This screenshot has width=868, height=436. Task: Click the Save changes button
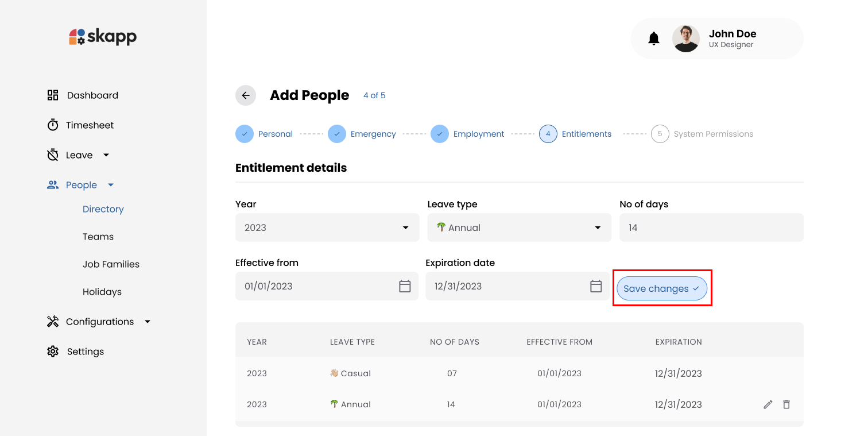point(661,288)
